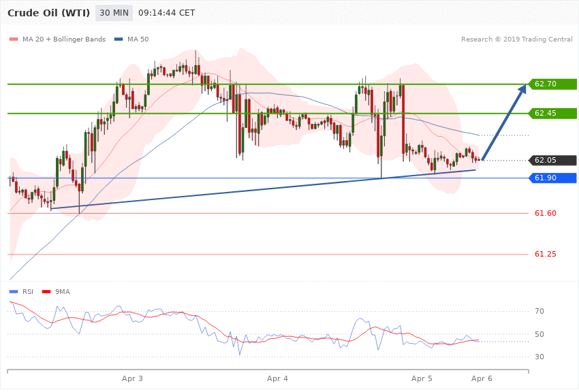579x392 pixels.
Task: Click the RSI blue legend swatch
Action: coord(14,292)
